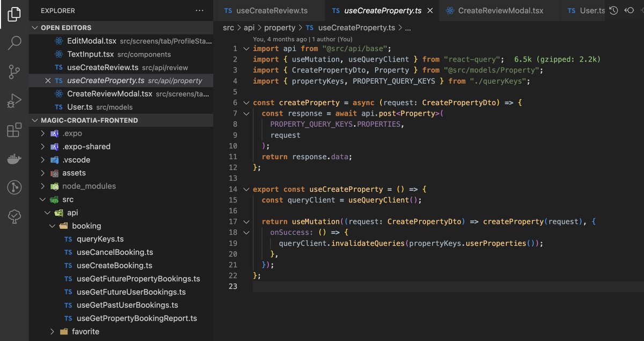
Task: Open the tree-shaped icon view in activity bar
Action: pos(14,216)
